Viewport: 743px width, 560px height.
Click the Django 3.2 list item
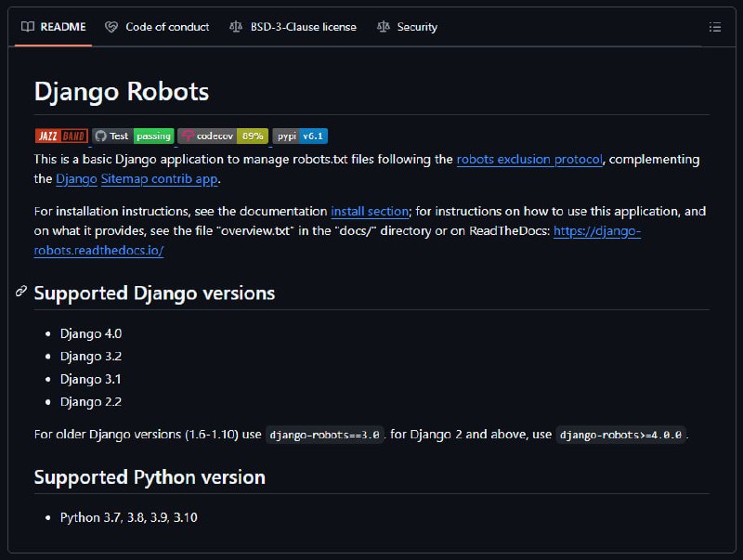[91, 357]
